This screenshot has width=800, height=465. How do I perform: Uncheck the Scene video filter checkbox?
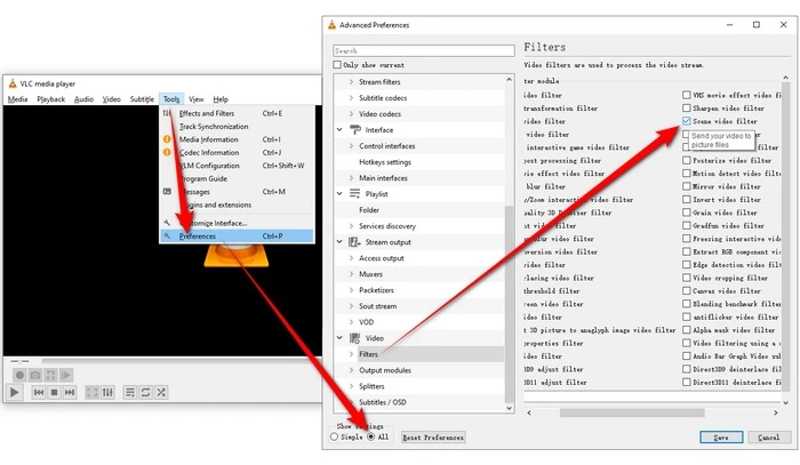(x=686, y=121)
